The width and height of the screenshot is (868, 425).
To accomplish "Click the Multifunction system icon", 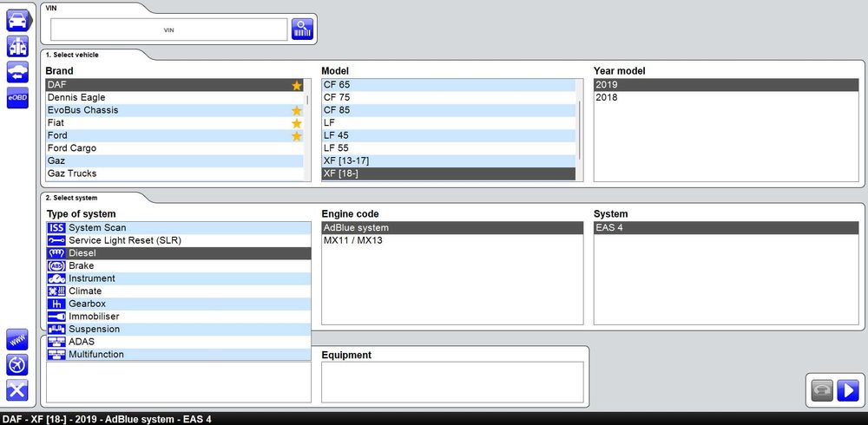I will click(x=56, y=355).
